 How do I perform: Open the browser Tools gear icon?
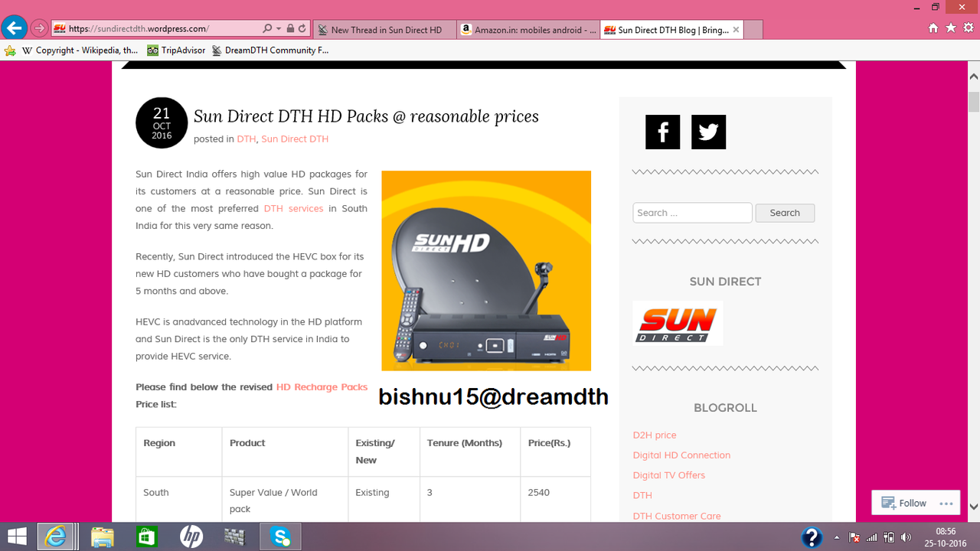[968, 28]
